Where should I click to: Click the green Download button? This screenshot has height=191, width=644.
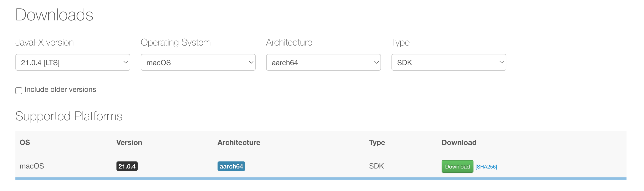[x=457, y=166]
